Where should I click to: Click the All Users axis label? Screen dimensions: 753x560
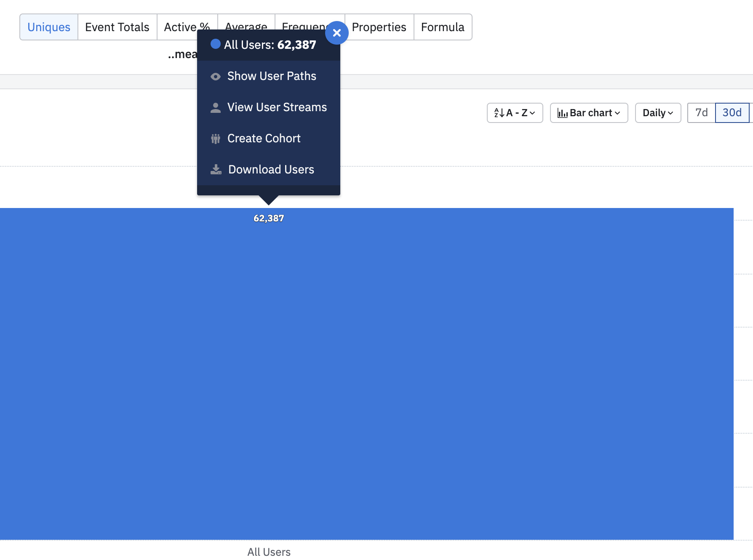pos(269,552)
